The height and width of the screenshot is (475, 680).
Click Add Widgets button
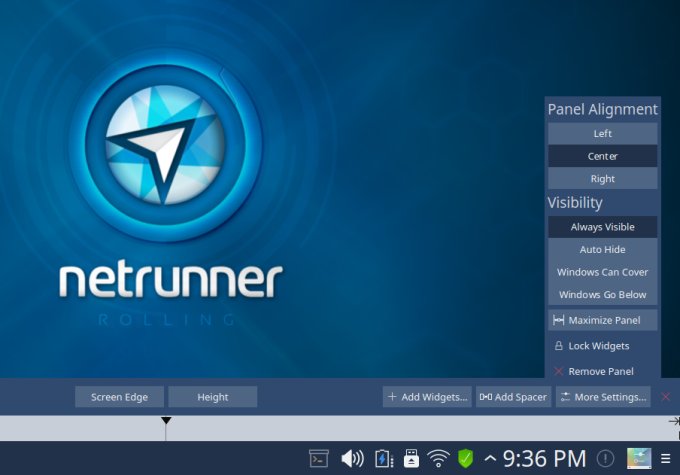click(x=427, y=397)
